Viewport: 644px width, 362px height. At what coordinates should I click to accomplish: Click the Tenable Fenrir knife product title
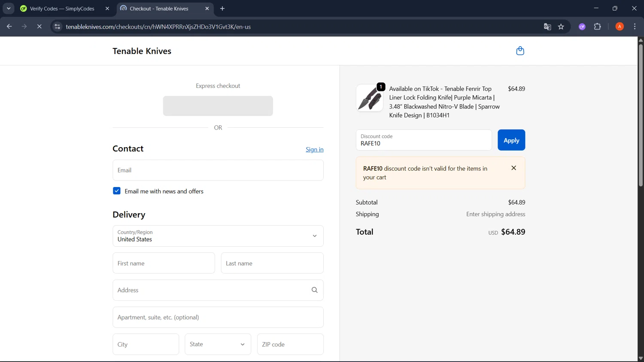[444, 102]
